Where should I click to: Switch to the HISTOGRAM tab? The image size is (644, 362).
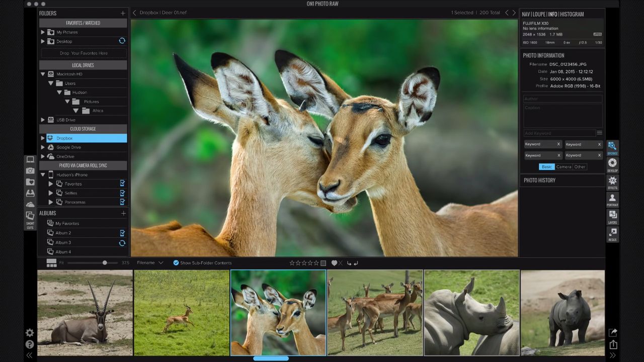click(x=572, y=14)
